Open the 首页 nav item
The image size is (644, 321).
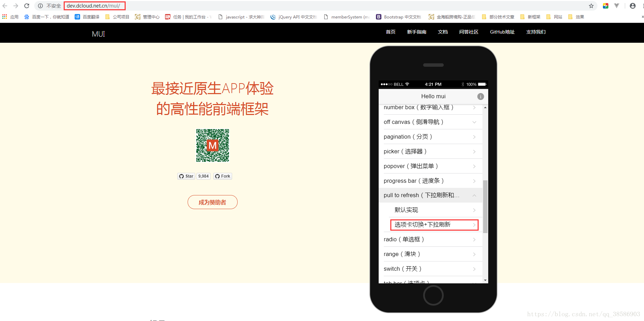coord(391,32)
